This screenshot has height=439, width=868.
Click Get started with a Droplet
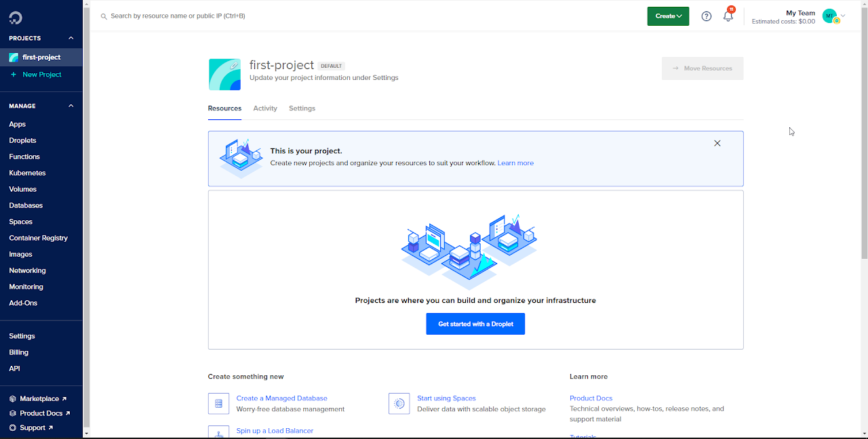(x=475, y=324)
